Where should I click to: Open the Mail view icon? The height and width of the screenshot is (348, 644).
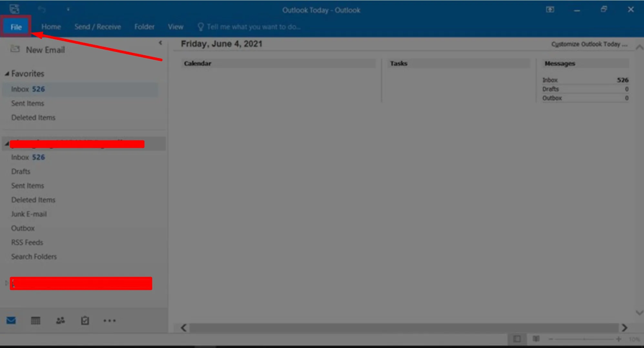click(11, 320)
